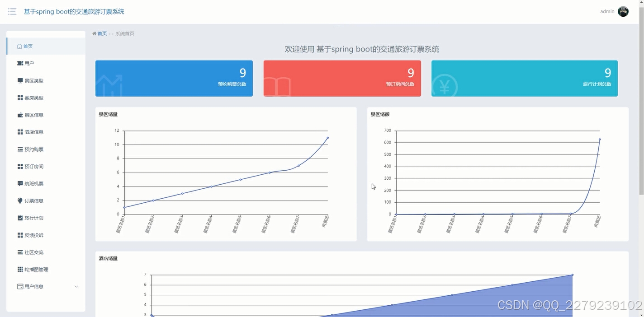Click the wallet icon next to 景区信息
Viewport: 644px width, 317px height.
click(x=20, y=115)
